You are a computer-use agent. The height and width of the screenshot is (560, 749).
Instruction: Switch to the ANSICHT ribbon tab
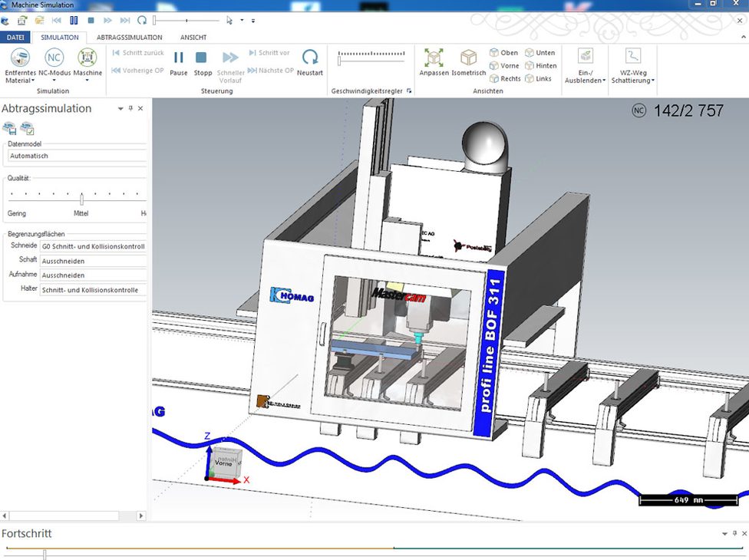point(193,38)
